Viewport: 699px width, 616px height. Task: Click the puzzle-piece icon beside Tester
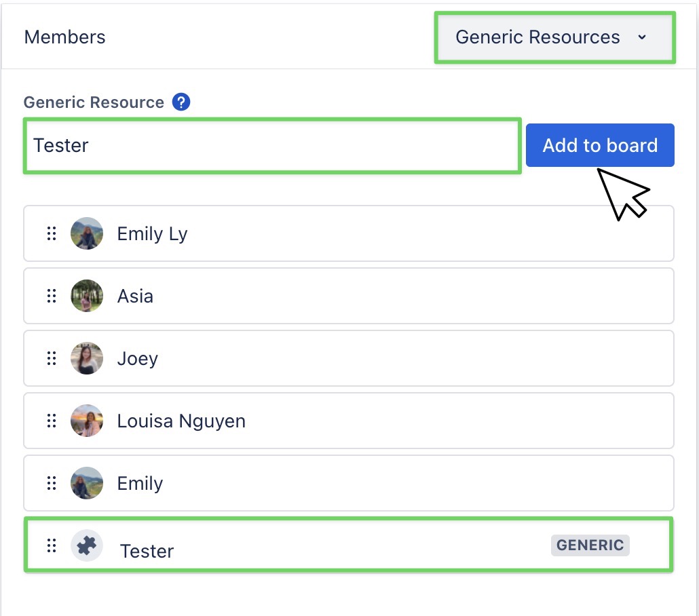tap(86, 545)
